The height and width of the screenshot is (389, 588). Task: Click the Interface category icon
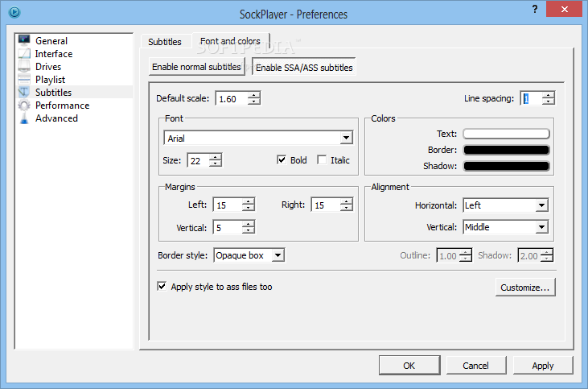(24, 53)
